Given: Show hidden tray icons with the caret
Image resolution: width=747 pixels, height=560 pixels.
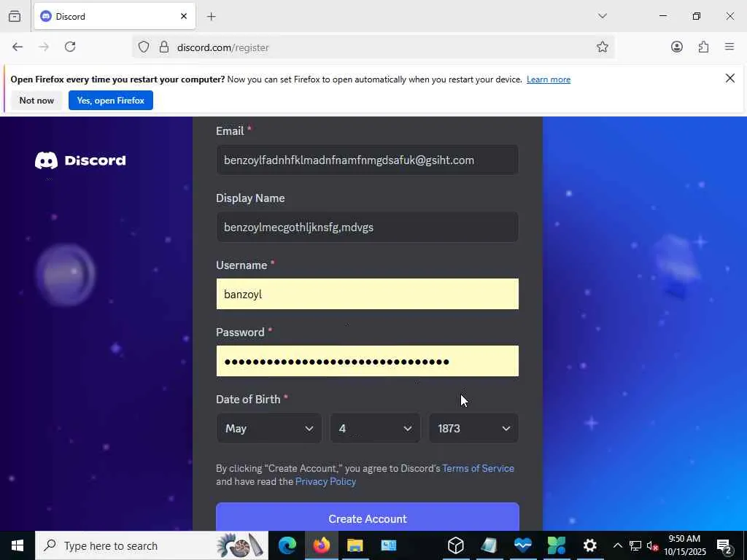Looking at the screenshot, I should click(617, 545).
